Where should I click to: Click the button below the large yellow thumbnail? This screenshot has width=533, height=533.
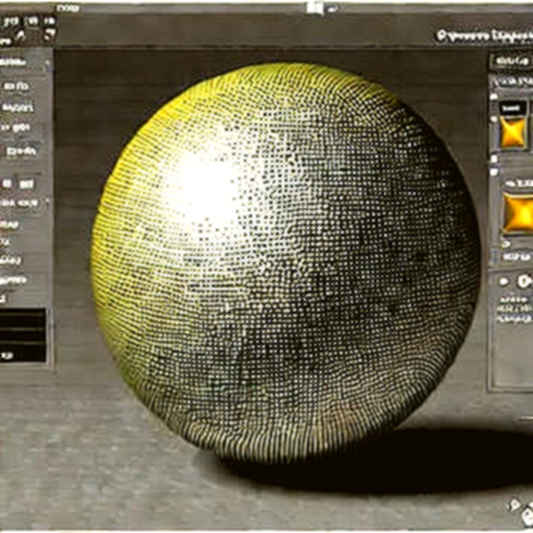click(516, 257)
